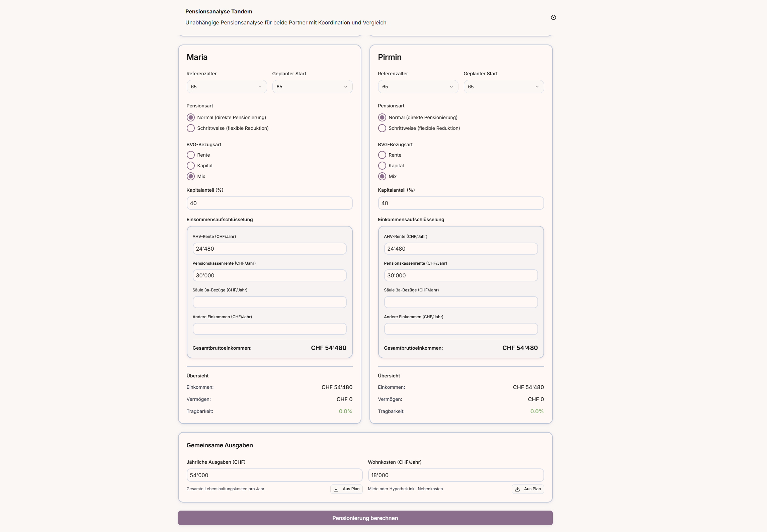Click Maria's Säule 3a-Bezüge field
The height and width of the screenshot is (532, 767).
pos(269,302)
